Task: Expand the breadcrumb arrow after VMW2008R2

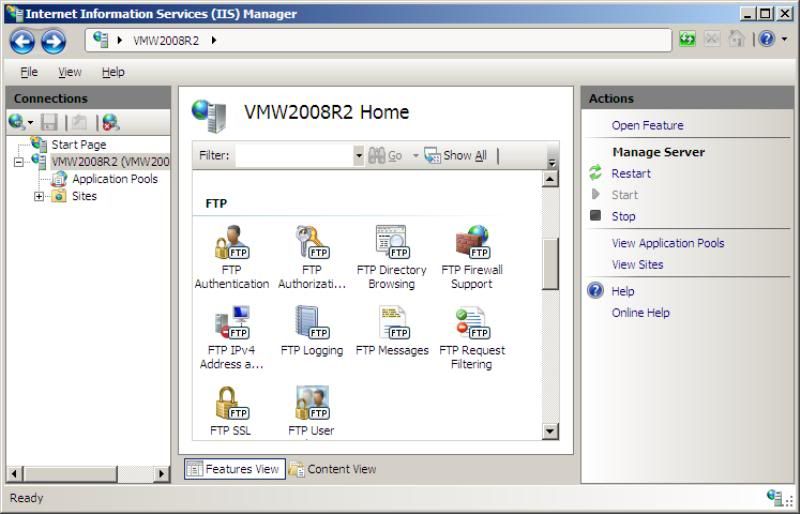Action: [x=214, y=40]
